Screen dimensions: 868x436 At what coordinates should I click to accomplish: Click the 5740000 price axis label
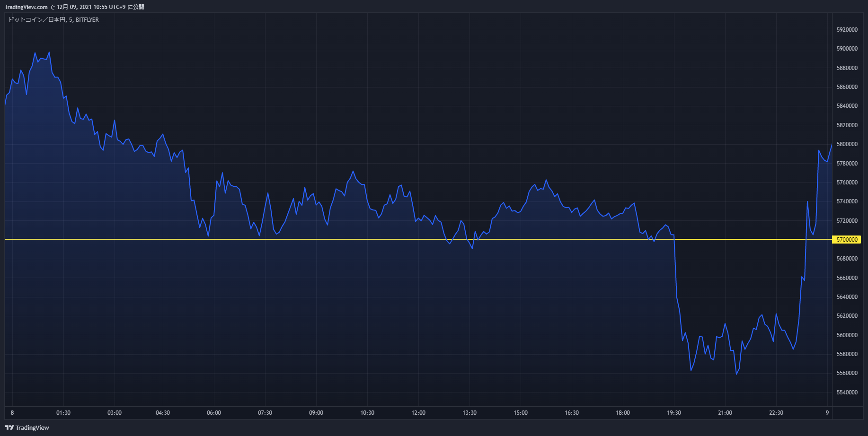click(847, 201)
